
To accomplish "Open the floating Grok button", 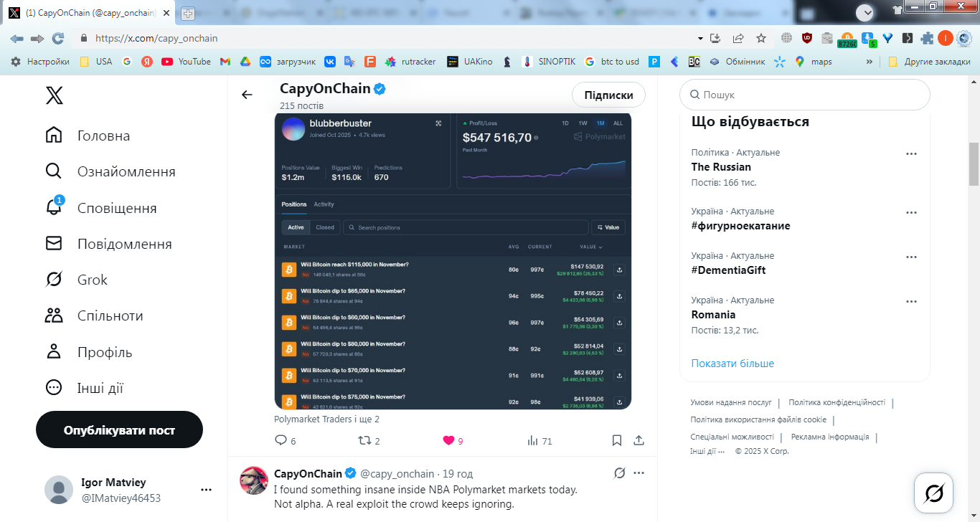I will tap(933, 493).
